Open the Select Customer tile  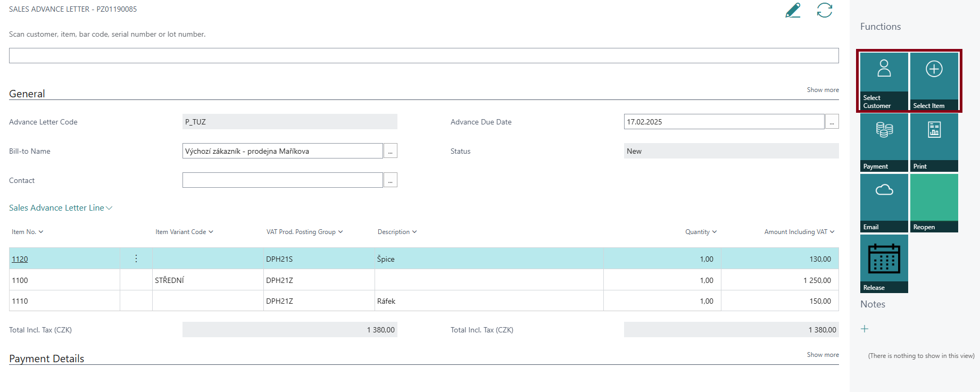[884, 81]
